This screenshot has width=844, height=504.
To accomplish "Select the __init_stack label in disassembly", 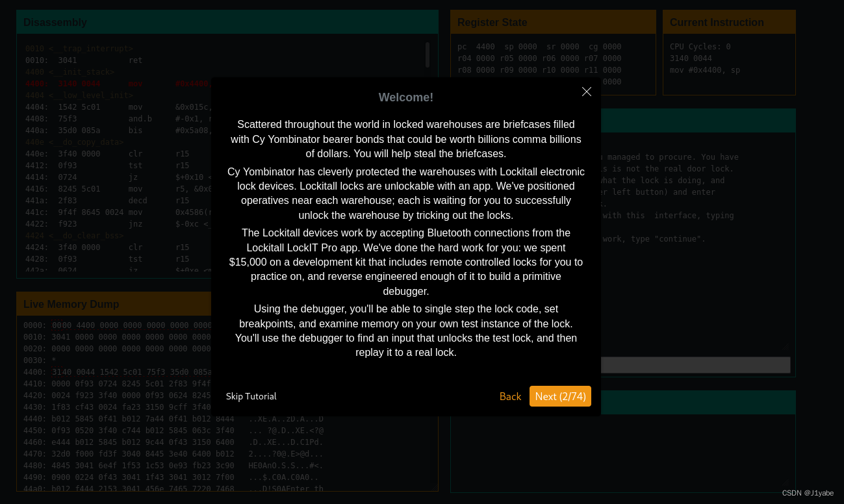I will coord(75,72).
